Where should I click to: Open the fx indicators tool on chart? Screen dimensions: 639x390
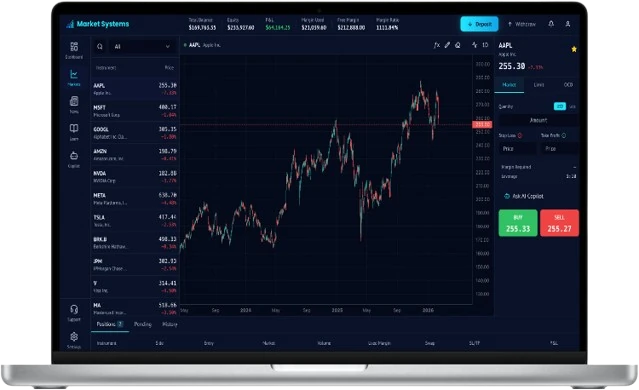click(x=436, y=45)
